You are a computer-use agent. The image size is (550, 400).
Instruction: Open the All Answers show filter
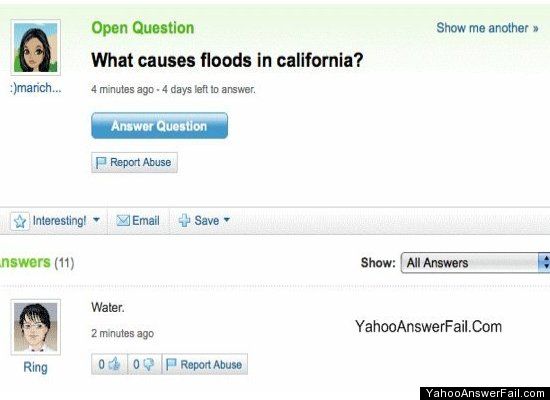point(475,262)
